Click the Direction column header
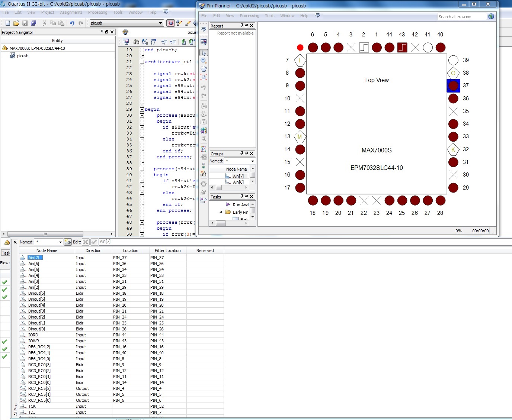Viewport: 512px width, 420px height. coord(93,251)
